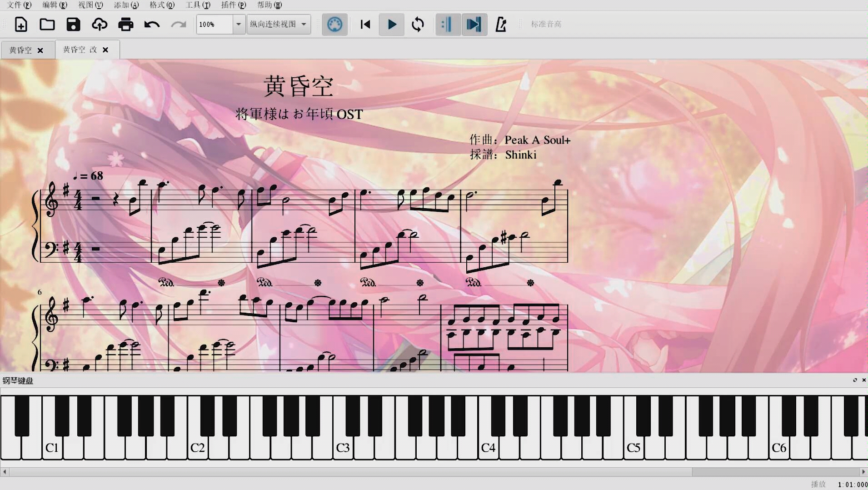Click the 钢琴键盘 panel title
868x490 pixels.
tap(18, 380)
